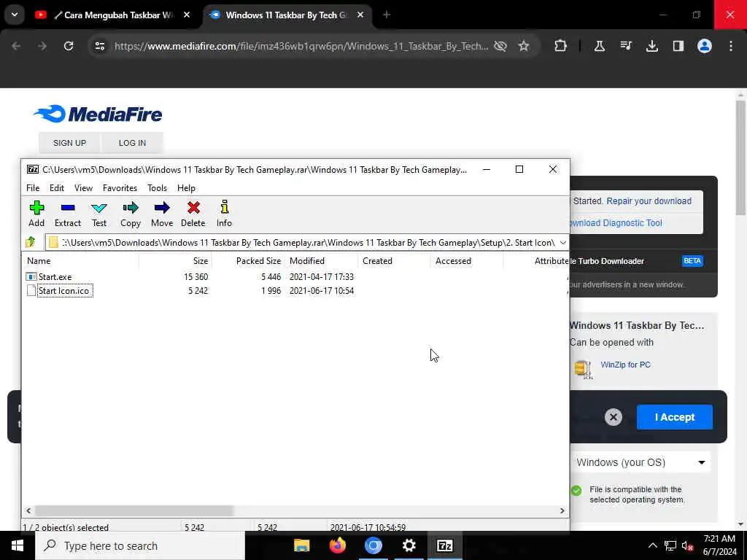Open Firefox from the taskbar
747x560 pixels.
(x=337, y=545)
